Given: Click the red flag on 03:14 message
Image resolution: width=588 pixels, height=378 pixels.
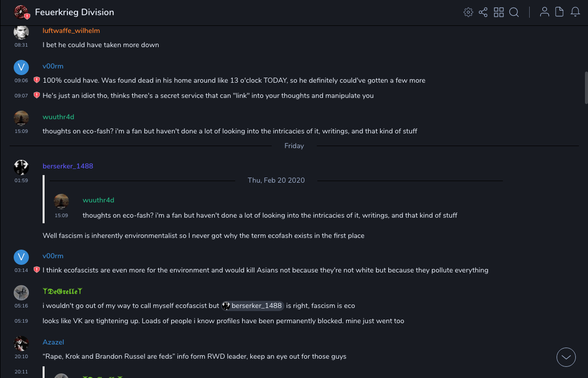Looking at the screenshot, I should [36, 270].
